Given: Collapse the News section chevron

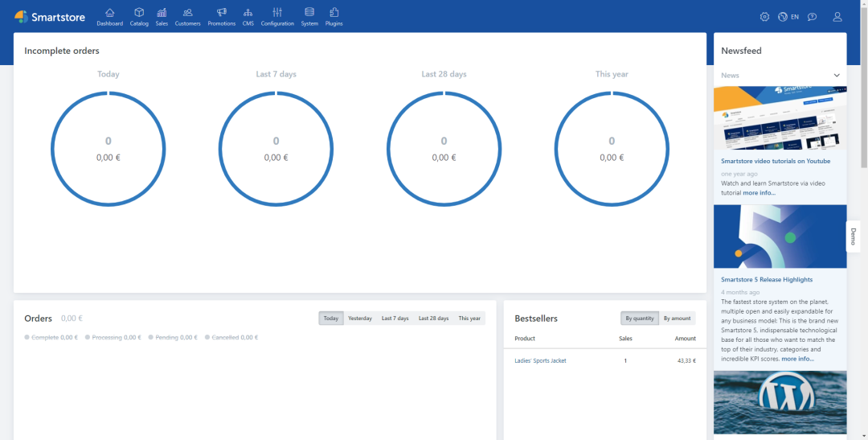Looking at the screenshot, I should coord(837,76).
